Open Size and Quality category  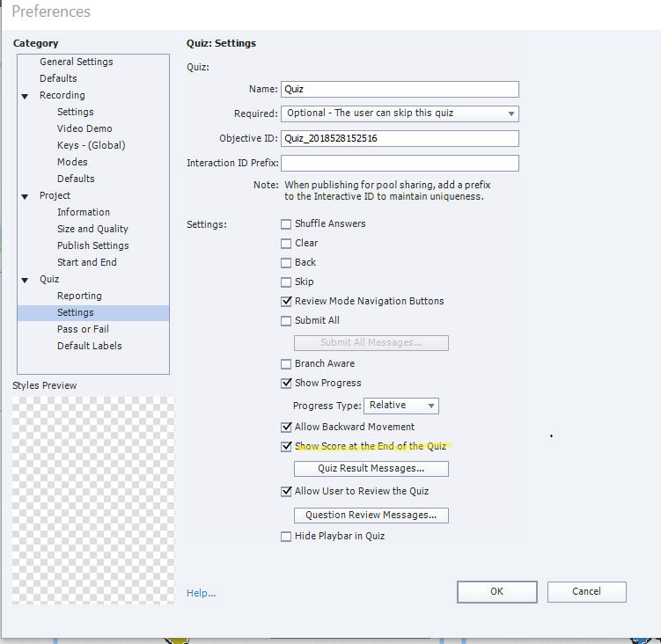click(92, 229)
